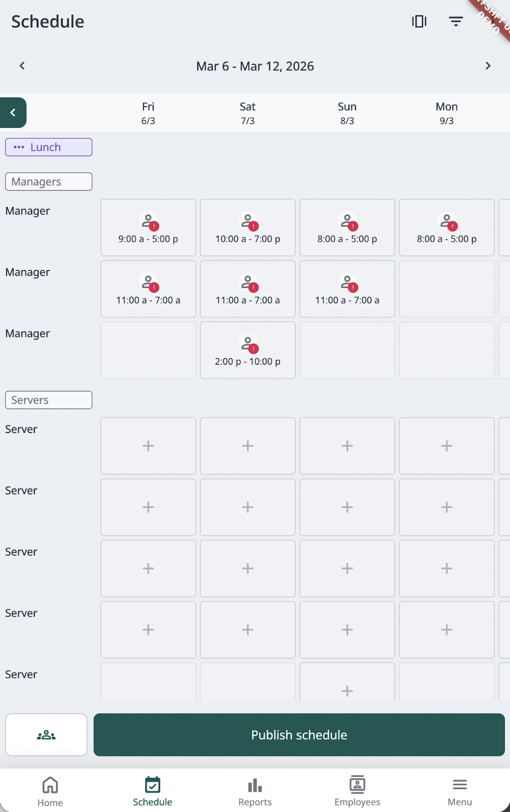The image size is (510, 812).
Task: Add a Sunday shift in fifth Server row
Action: click(x=347, y=690)
